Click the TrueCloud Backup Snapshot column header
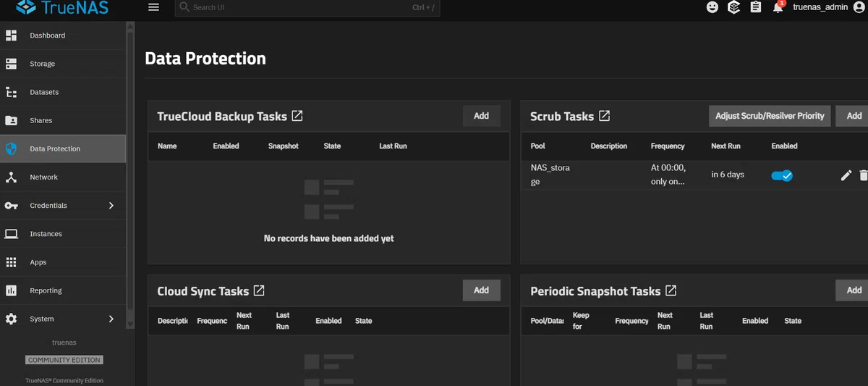Viewport: 868px width, 386px height. pyautogui.click(x=284, y=146)
